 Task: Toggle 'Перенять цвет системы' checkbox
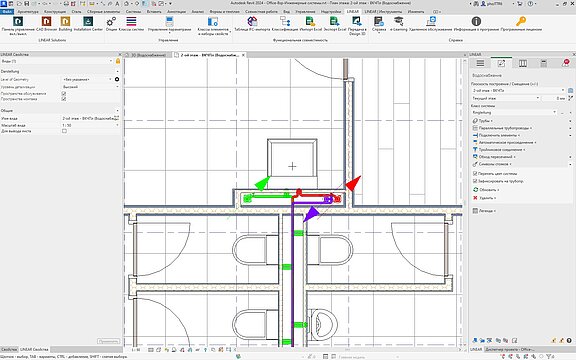coord(475,173)
